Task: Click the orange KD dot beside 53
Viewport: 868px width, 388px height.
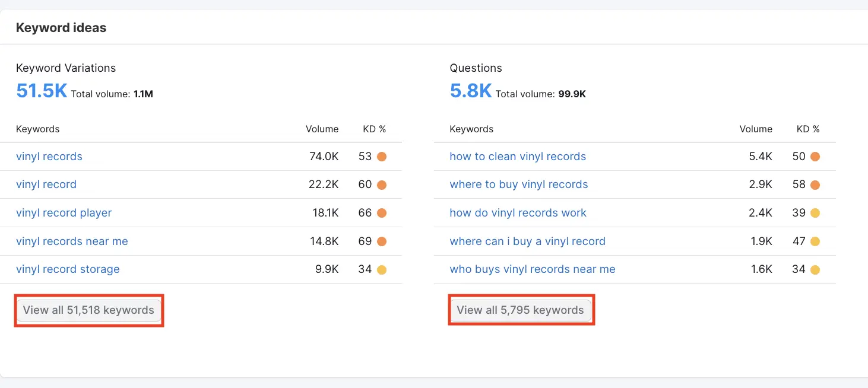Action: [382, 157]
